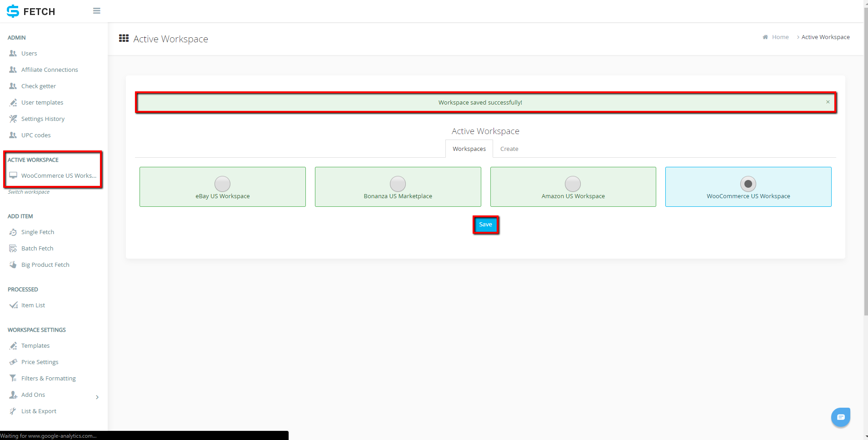Click the Filters & Formatting icon
This screenshot has height=440, width=868.
coord(13,378)
